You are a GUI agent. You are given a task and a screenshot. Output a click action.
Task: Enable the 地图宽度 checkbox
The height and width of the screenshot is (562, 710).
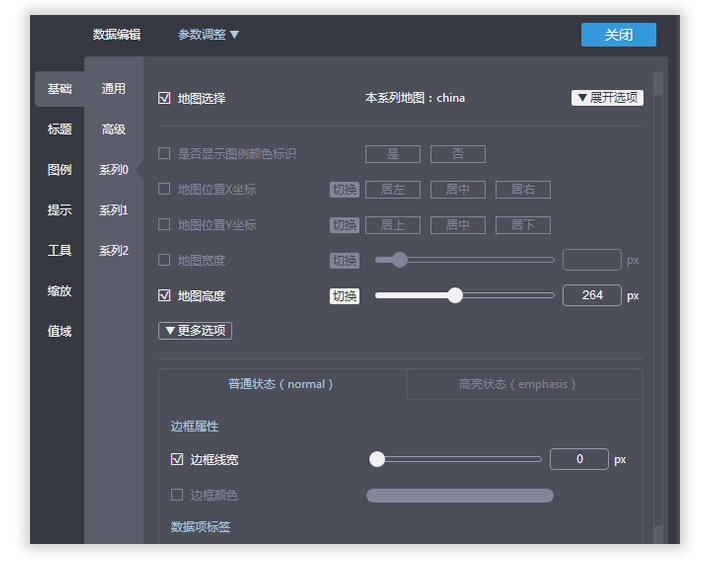pyautogui.click(x=164, y=260)
